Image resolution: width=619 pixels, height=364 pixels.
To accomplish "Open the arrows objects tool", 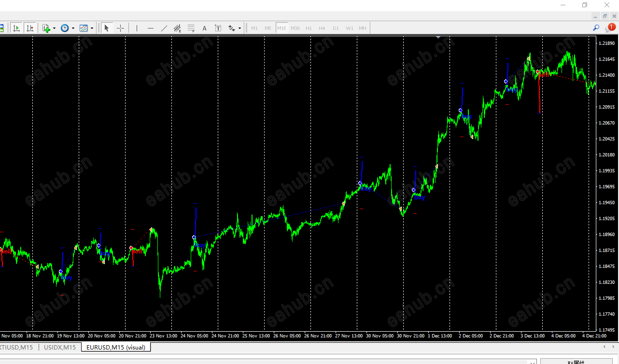I will point(232,28).
